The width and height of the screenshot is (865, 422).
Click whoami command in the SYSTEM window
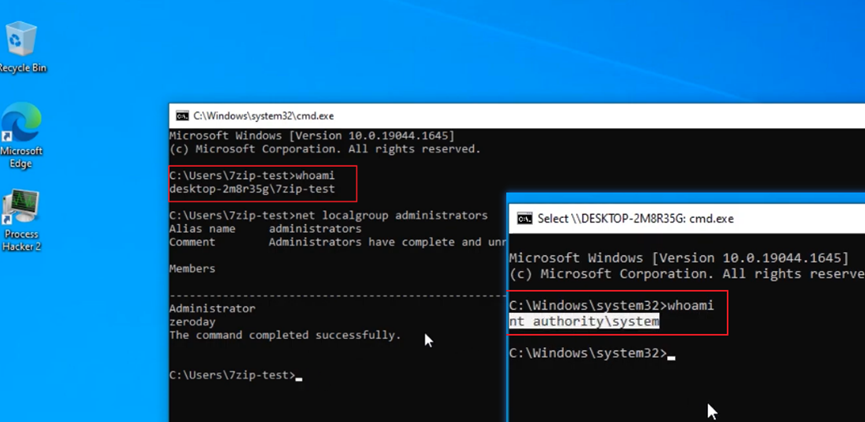(690, 305)
